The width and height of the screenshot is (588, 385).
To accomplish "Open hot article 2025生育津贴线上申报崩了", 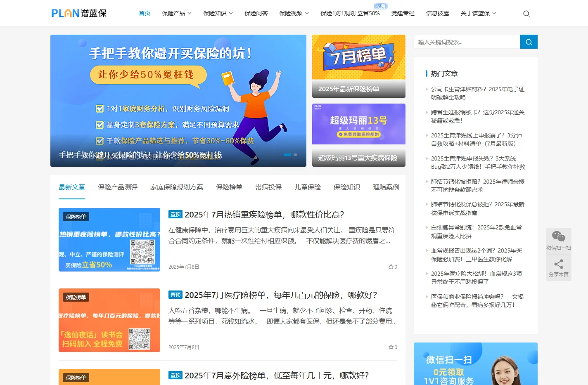I will coord(477,139).
